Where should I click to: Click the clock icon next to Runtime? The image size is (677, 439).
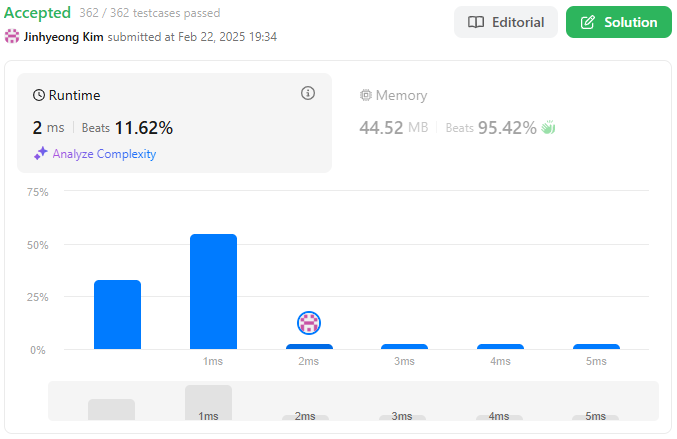pos(39,95)
